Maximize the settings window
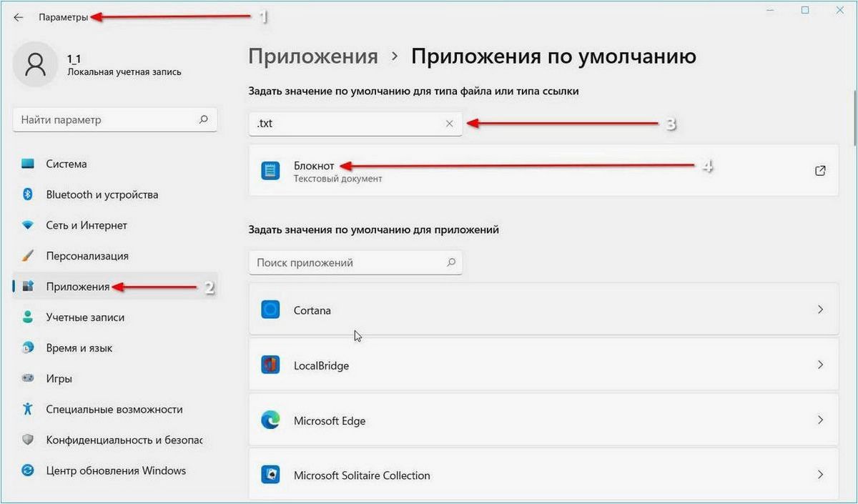 805,10
